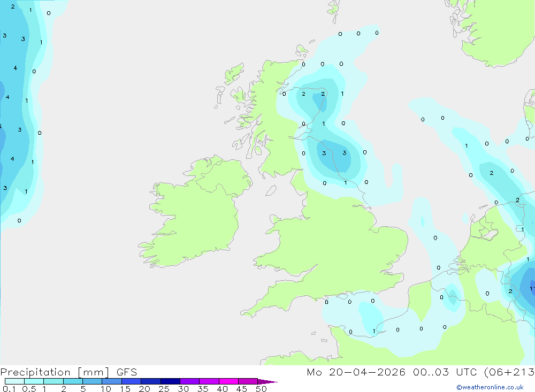
Task: Select the "GFS" model label
Action: 127,372
